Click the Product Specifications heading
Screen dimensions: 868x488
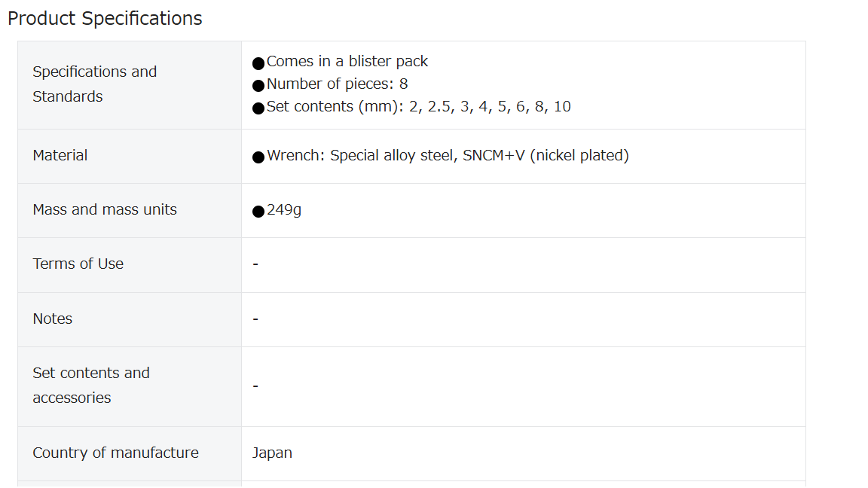click(105, 18)
